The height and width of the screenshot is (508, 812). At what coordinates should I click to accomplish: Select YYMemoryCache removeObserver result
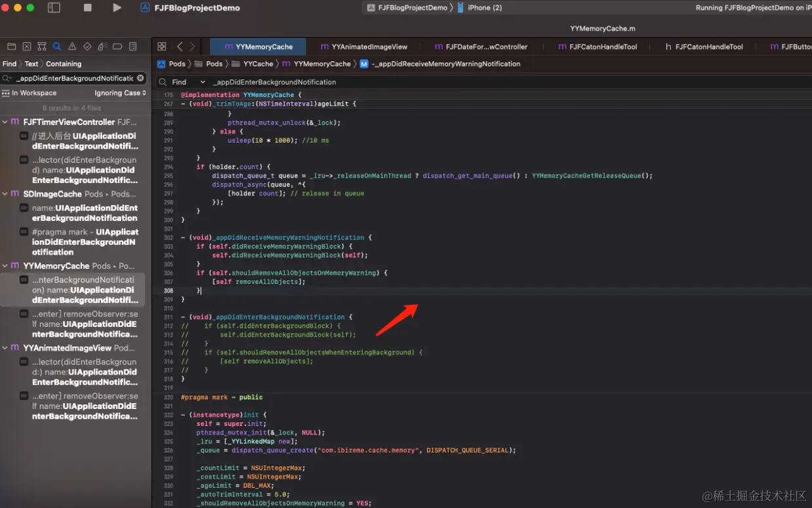(79, 324)
